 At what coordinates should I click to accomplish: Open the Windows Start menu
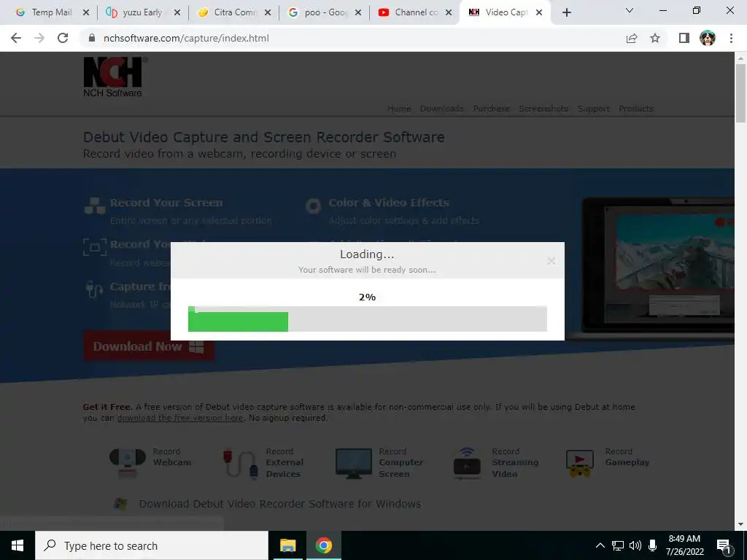pyautogui.click(x=18, y=545)
